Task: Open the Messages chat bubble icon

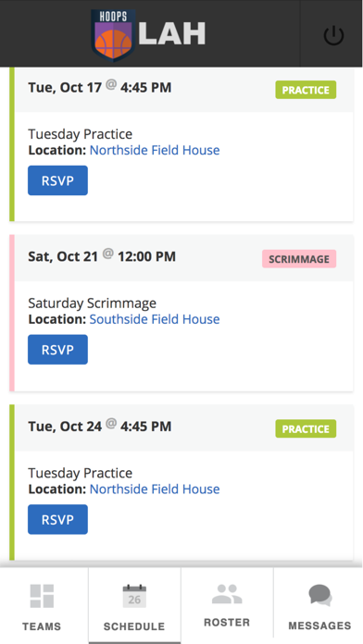Action: click(x=319, y=596)
